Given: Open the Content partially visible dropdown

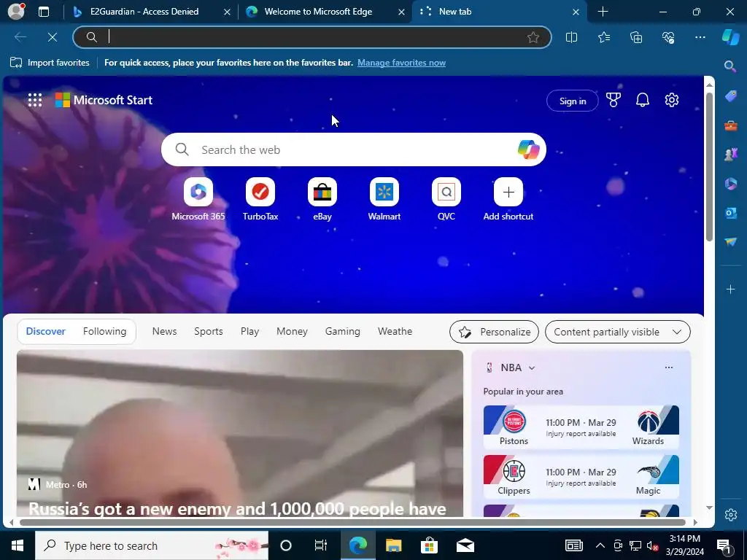Looking at the screenshot, I should tap(617, 332).
